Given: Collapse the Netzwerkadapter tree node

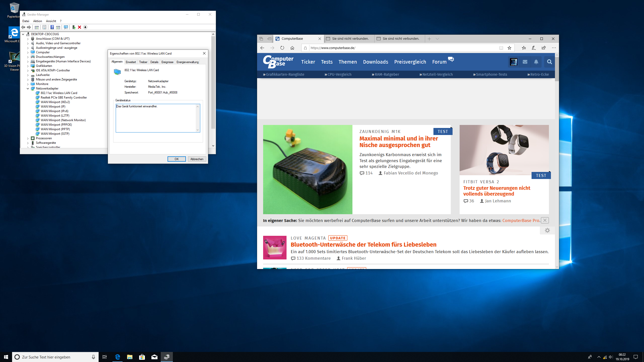Looking at the screenshot, I should coord(28,88).
